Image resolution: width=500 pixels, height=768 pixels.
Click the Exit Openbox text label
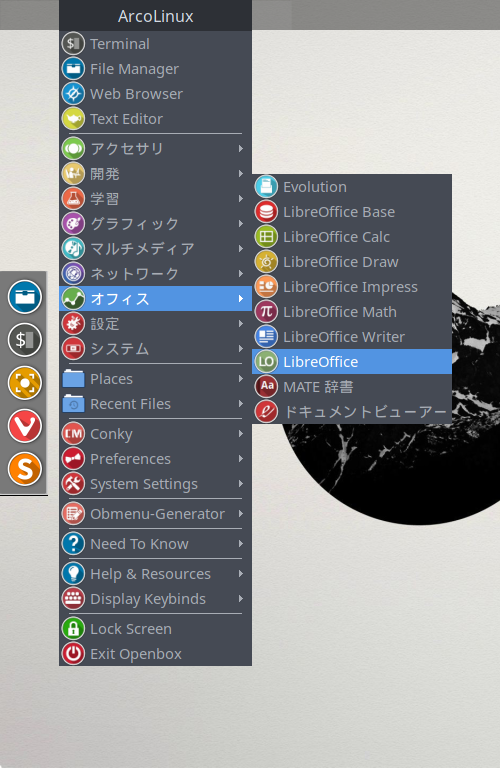point(136,654)
